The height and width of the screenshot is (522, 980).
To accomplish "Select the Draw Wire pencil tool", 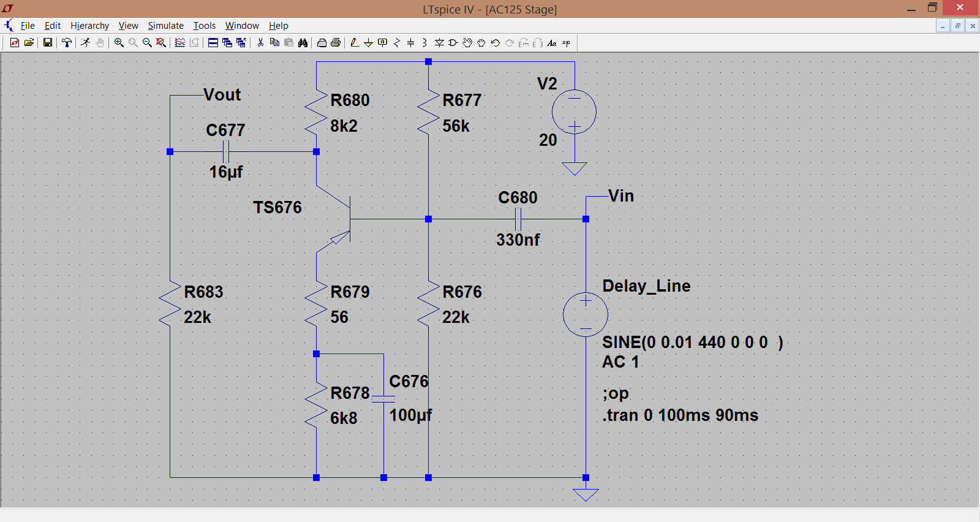I will coord(355,42).
